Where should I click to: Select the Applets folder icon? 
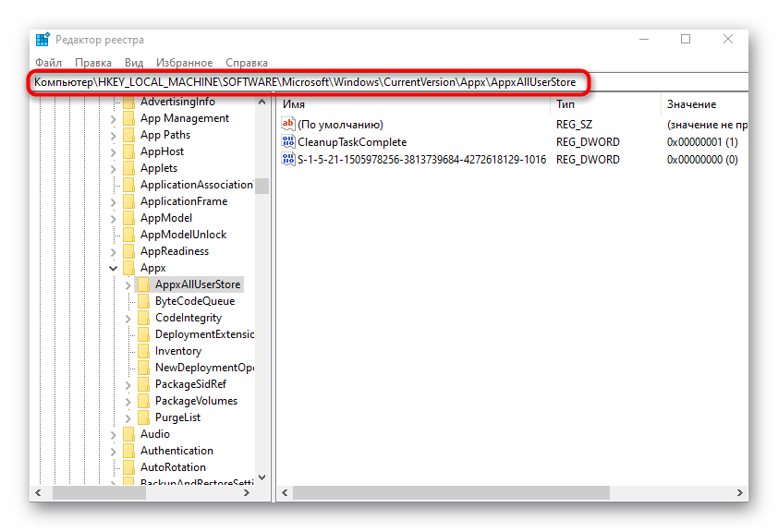129,168
